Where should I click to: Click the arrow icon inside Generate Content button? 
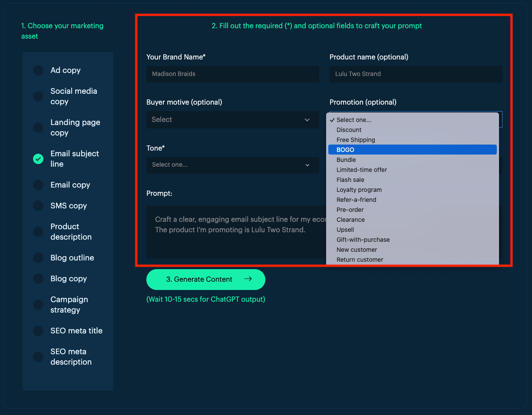[x=248, y=279]
